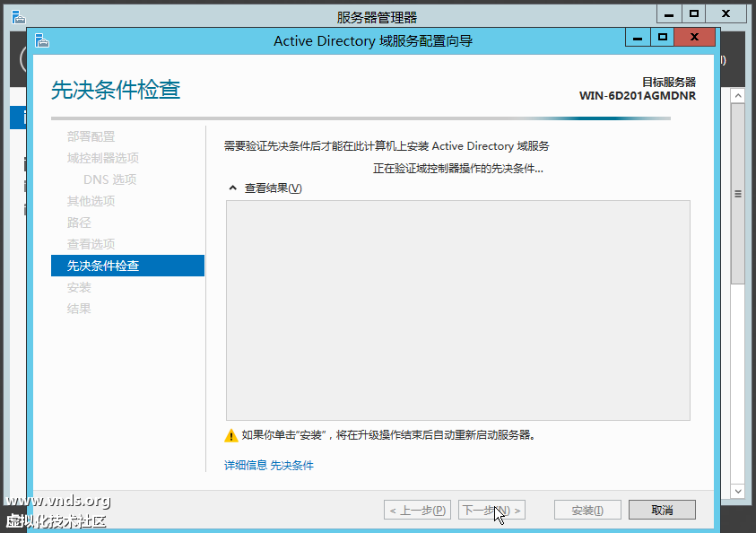The image size is (756, 533).
Task: Select 结果 step in sidebar
Action: (x=79, y=309)
